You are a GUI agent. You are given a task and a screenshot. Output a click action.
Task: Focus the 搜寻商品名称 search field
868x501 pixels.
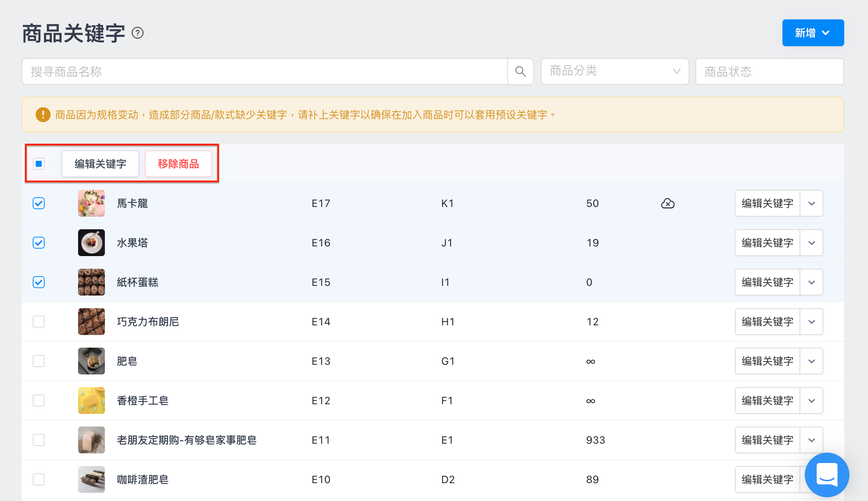click(x=265, y=71)
